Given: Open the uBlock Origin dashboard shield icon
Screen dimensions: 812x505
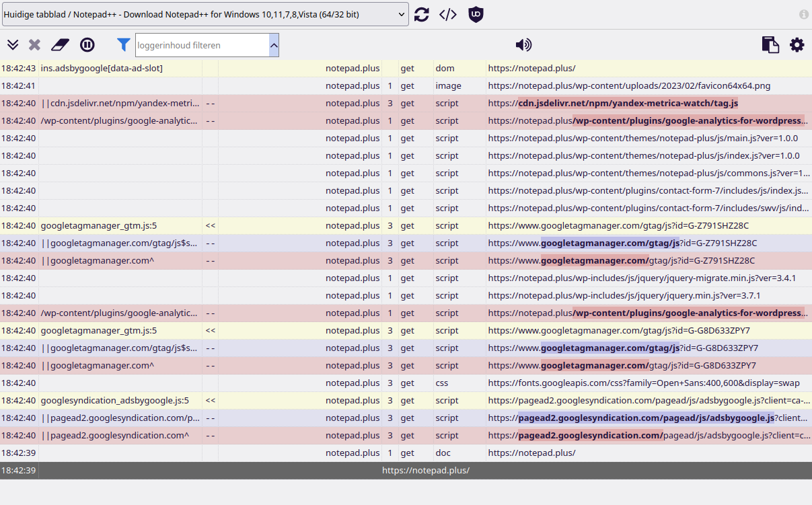Looking at the screenshot, I should click(476, 14).
